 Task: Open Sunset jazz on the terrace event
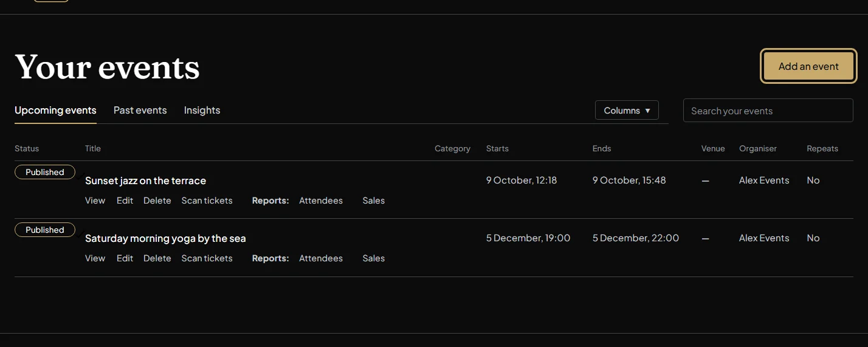coord(145,180)
